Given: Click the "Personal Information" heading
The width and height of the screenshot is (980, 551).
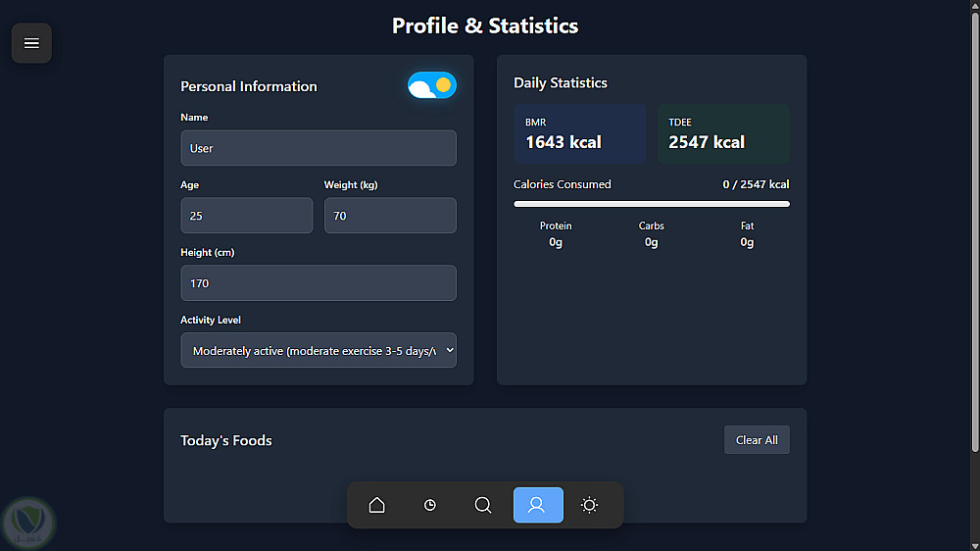Looking at the screenshot, I should pos(249,86).
